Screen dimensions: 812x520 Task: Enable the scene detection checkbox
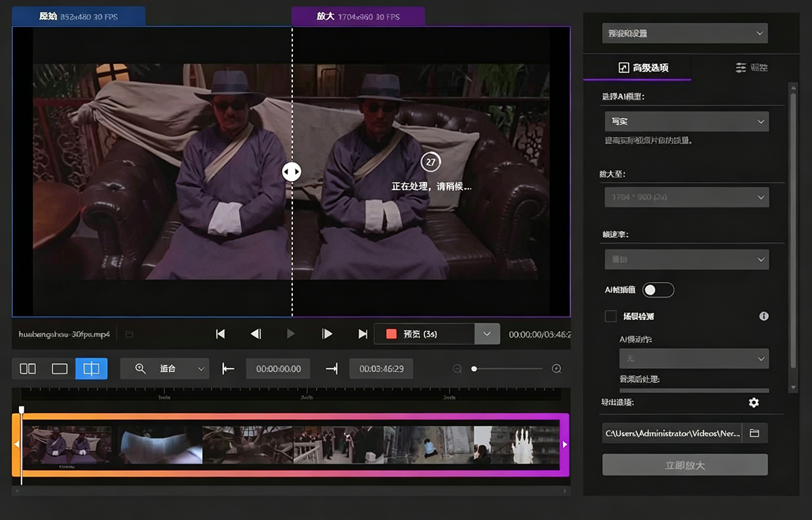point(610,316)
